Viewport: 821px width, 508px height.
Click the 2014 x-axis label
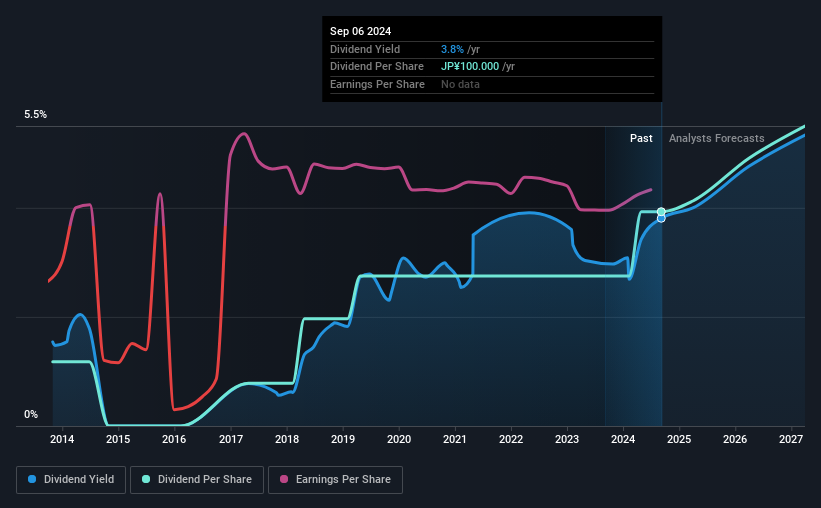point(62,439)
